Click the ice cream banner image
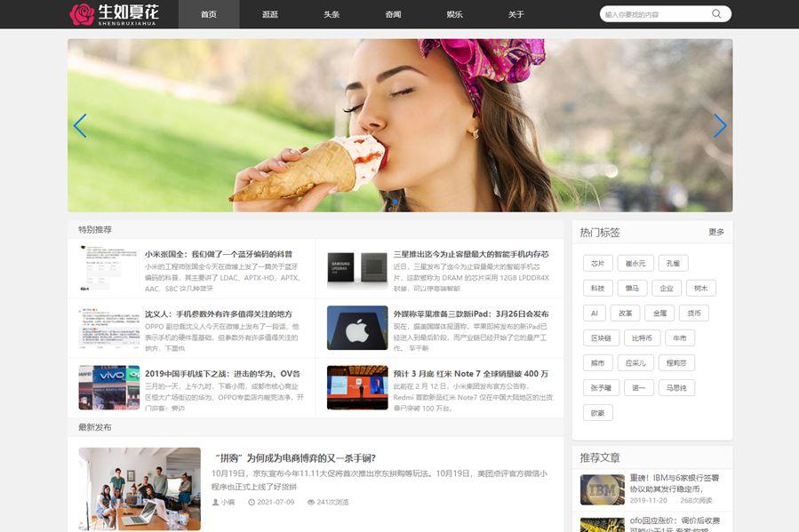799x532 pixels. 400,125
